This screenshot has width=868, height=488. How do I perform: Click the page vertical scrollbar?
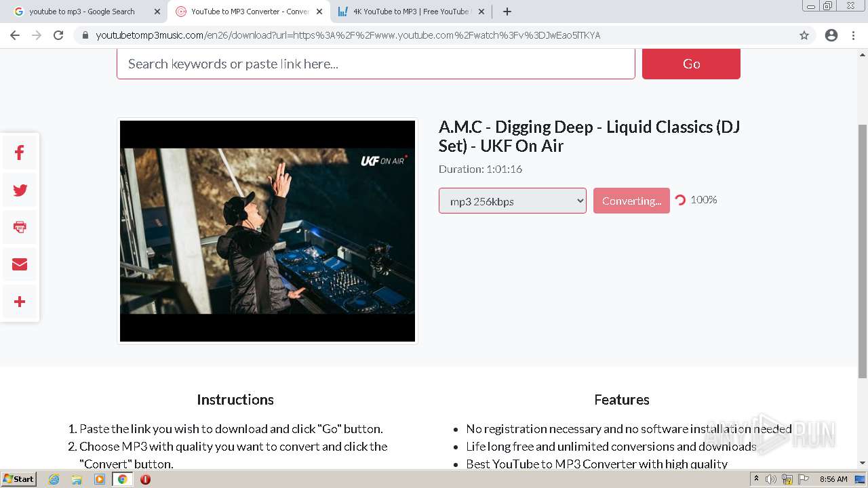point(863,251)
